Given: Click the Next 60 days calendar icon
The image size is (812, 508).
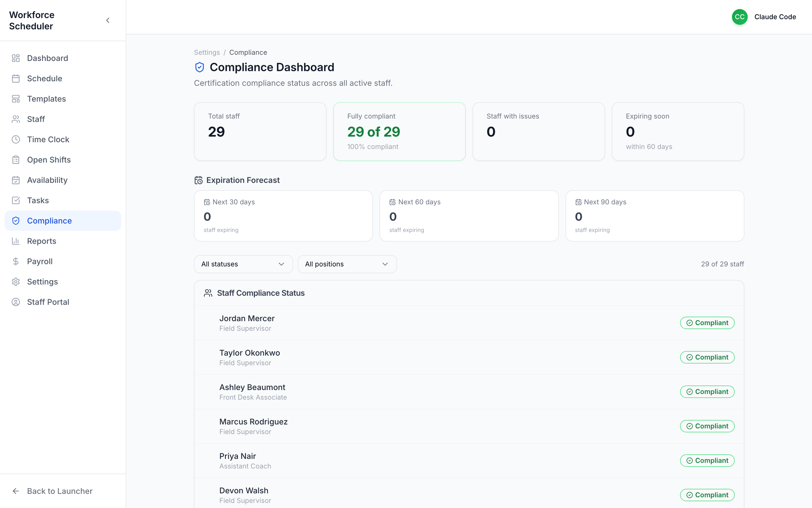Looking at the screenshot, I should [x=392, y=202].
